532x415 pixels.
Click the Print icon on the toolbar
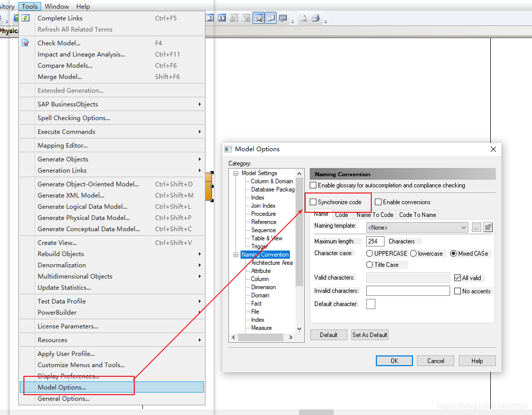(316, 17)
